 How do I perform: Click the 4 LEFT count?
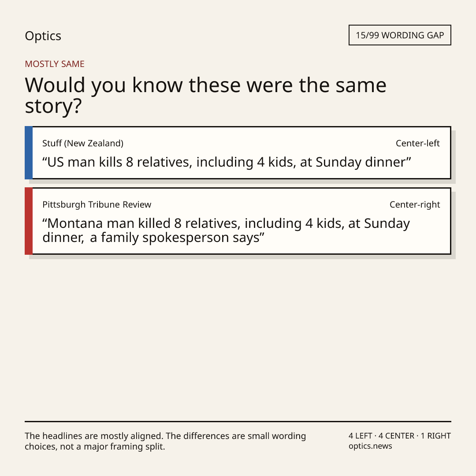coord(361,436)
